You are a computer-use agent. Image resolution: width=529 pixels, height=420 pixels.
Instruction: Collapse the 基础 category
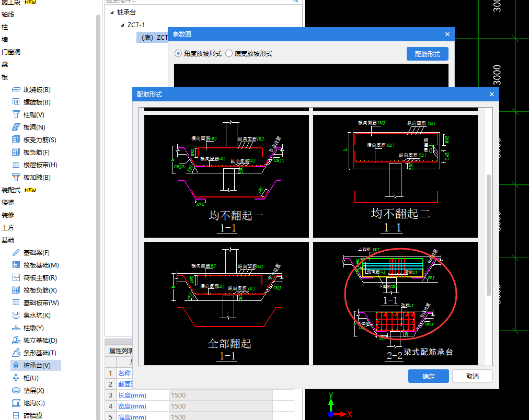click(8, 240)
